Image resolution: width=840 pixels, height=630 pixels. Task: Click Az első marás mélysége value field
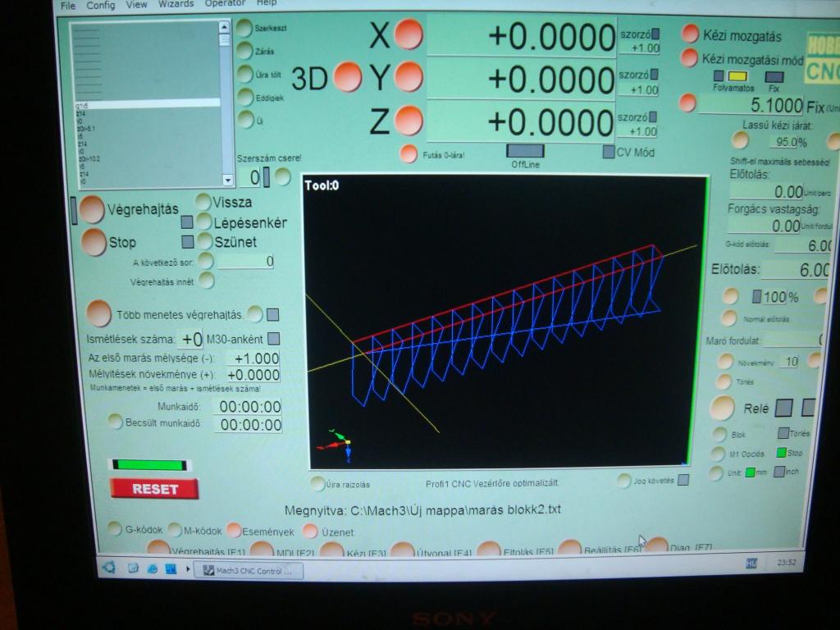(253, 358)
